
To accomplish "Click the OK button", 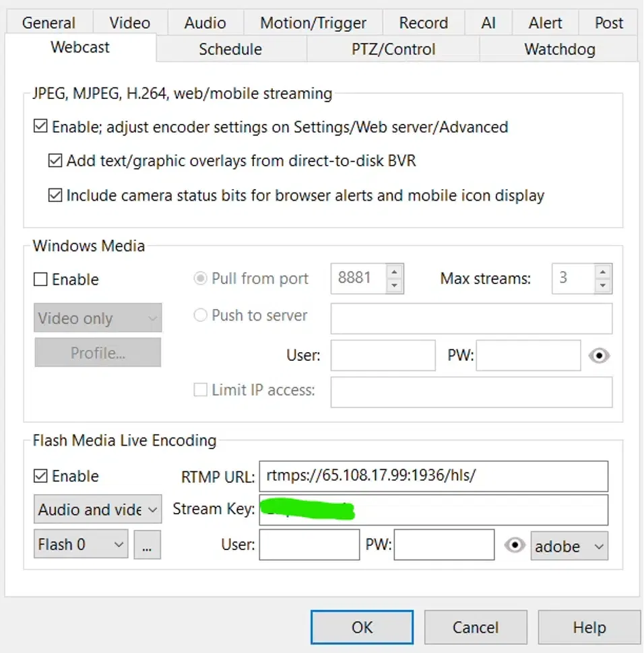I will [x=362, y=627].
